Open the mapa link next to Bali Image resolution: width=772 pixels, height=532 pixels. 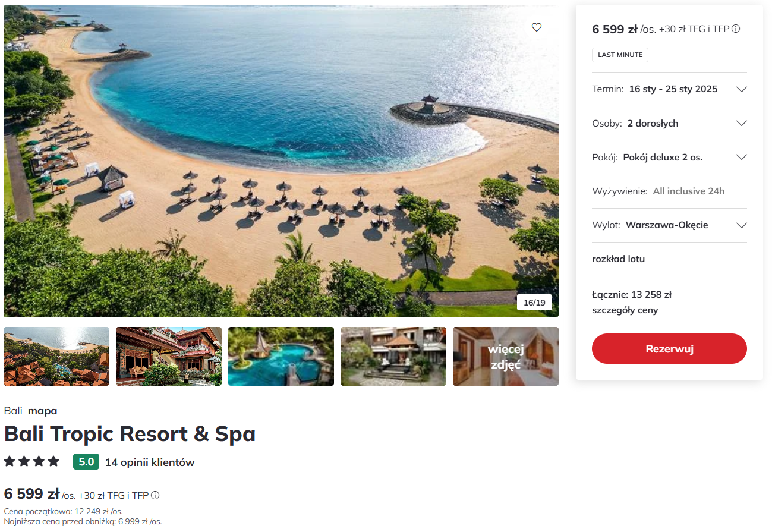(42, 411)
